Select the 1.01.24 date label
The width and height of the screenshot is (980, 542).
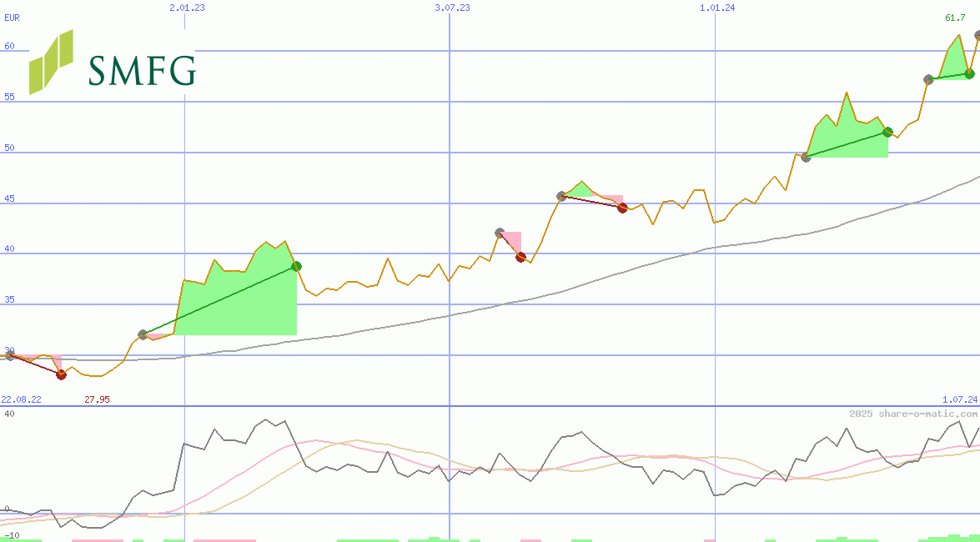click(x=717, y=8)
